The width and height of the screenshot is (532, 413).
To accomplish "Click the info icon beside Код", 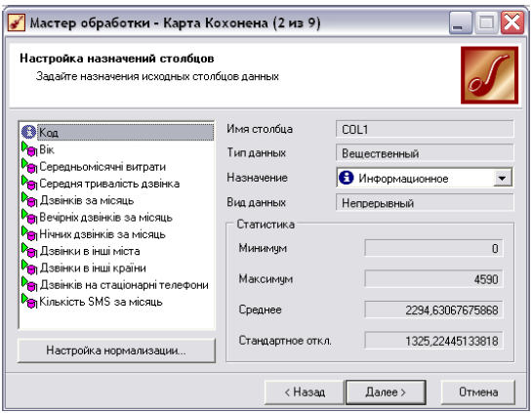I will (x=28, y=132).
